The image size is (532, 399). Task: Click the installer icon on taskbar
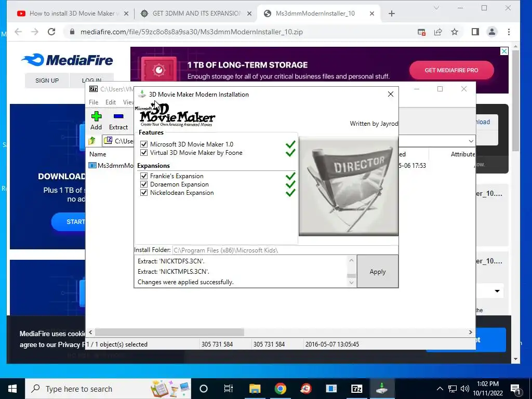pos(382,389)
